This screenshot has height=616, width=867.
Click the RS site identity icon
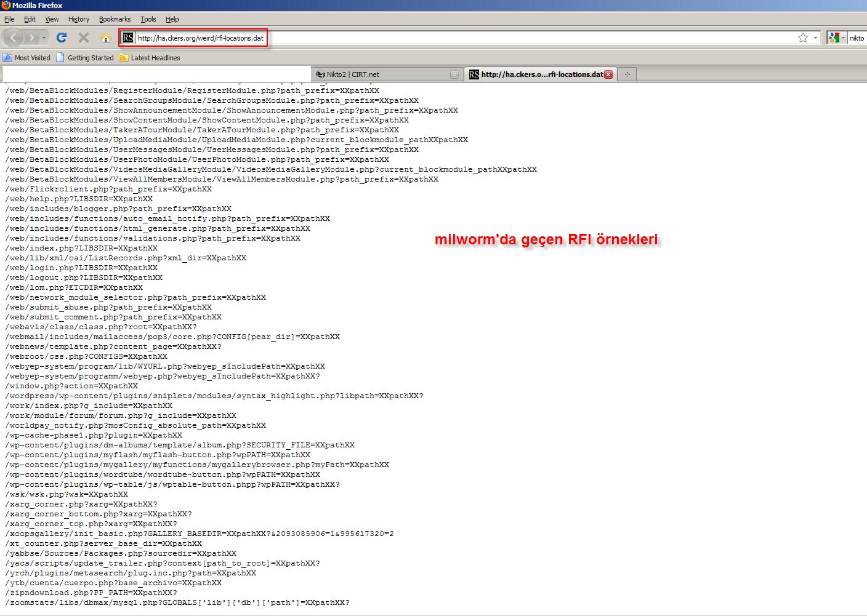(x=128, y=38)
